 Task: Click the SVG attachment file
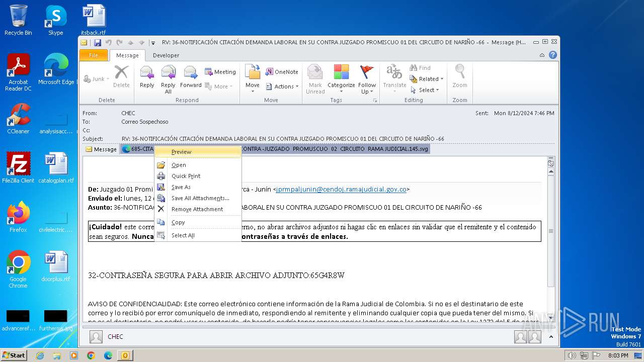(275, 149)
